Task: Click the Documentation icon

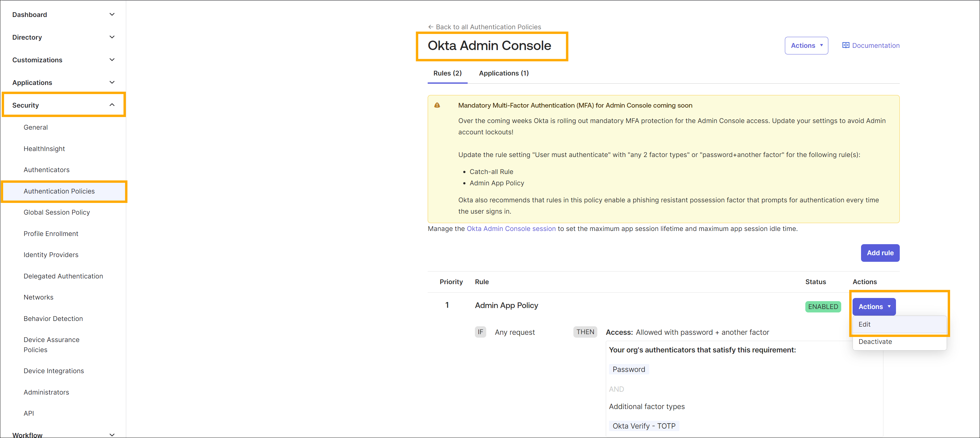Action: [845, 45]
